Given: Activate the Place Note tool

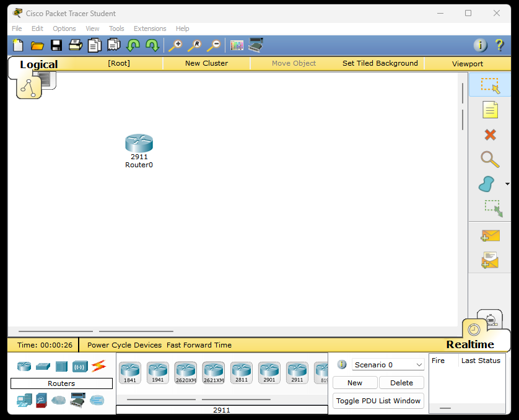Looking at the screenshot, I should click(491, 110).
